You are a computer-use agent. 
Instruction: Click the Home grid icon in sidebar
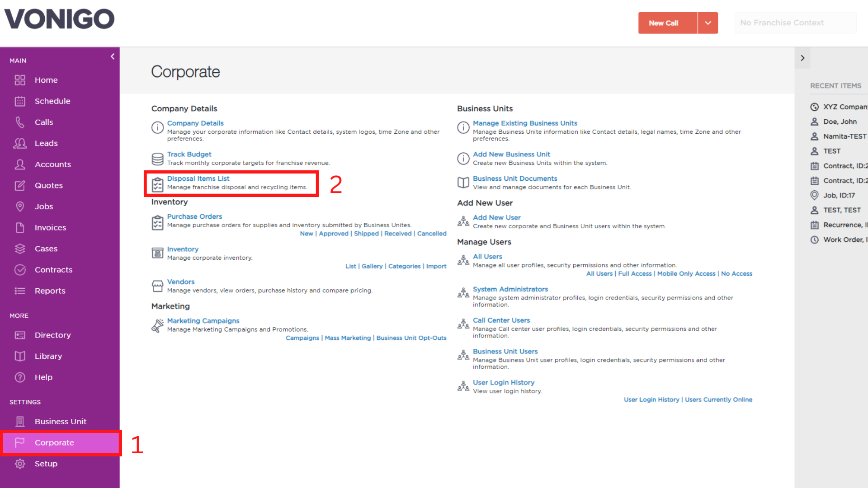(20, 80)
